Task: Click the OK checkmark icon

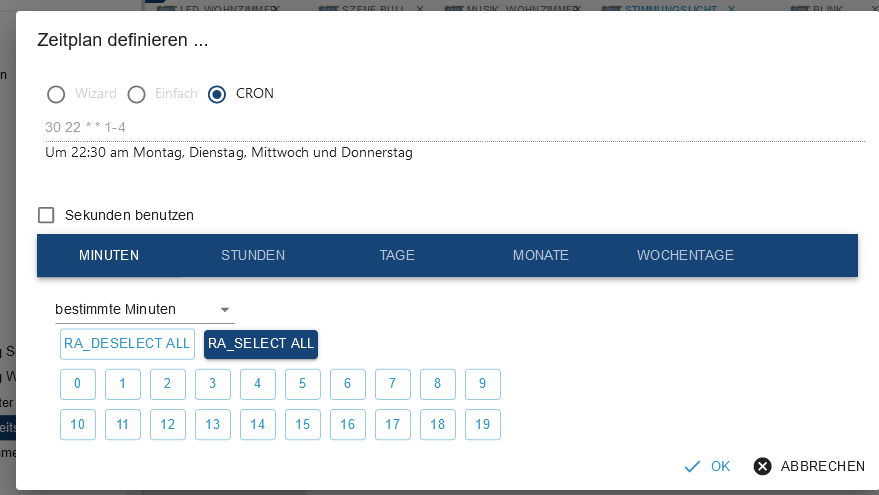Action: [692, 466]
